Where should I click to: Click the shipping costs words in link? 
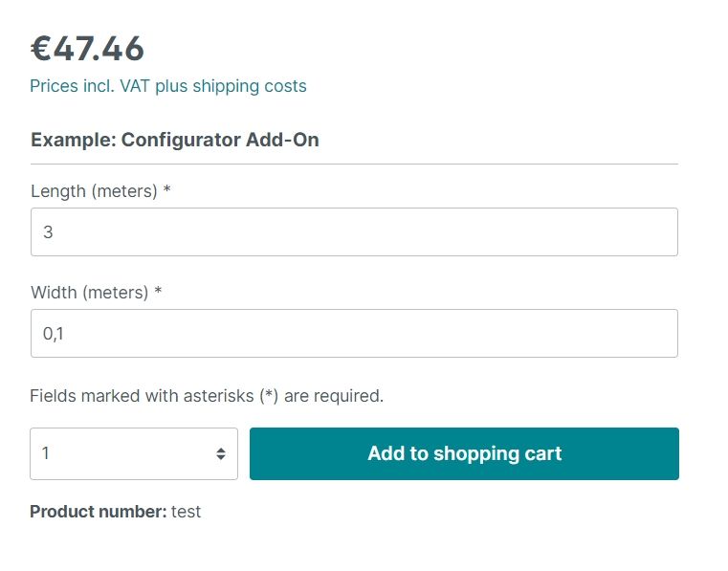[250, 86]
